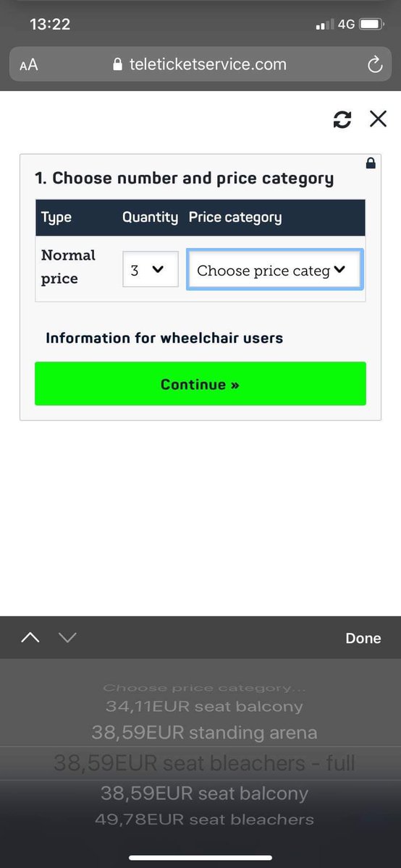
Task: Tap Done to dismiss the picker
Action: point(363,638)
